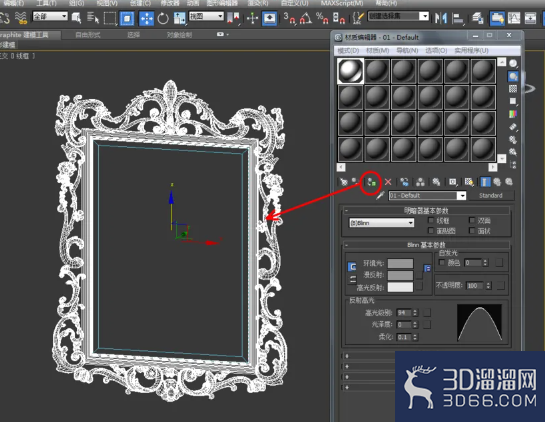Screen dimensions: 545x422
Task: Select the Select and Rotate tool
Action: pyautogui.click(x=163, y=18)
